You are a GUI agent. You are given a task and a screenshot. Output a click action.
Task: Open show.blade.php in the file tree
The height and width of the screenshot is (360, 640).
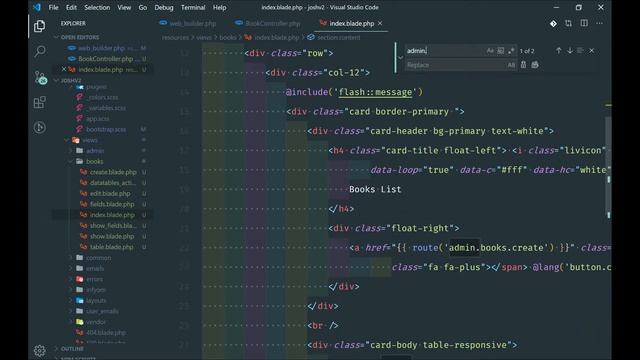tap(112, 236)
